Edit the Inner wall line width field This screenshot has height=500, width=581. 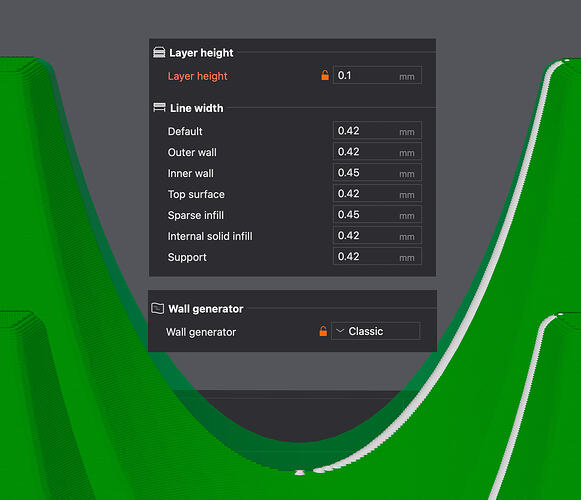pyautogui.click(x=377, y=173)
